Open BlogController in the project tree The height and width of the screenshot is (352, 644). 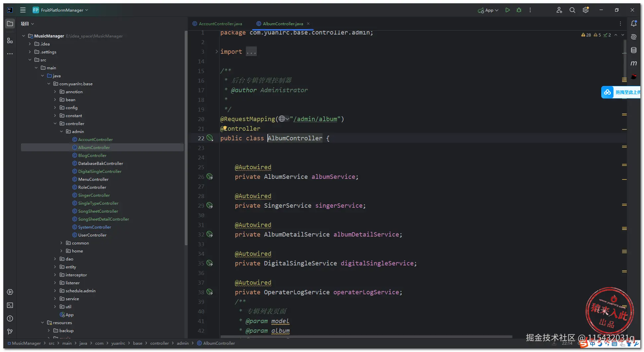[92, 155]
